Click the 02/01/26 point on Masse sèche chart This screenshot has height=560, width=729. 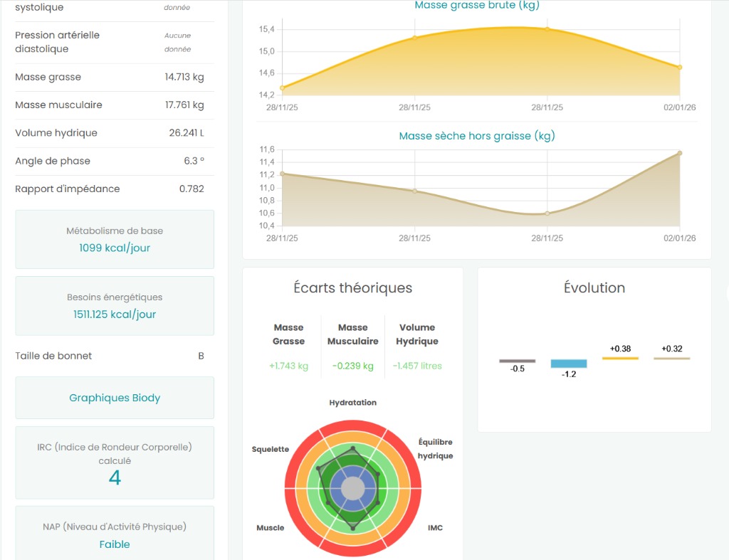(680, 153)
